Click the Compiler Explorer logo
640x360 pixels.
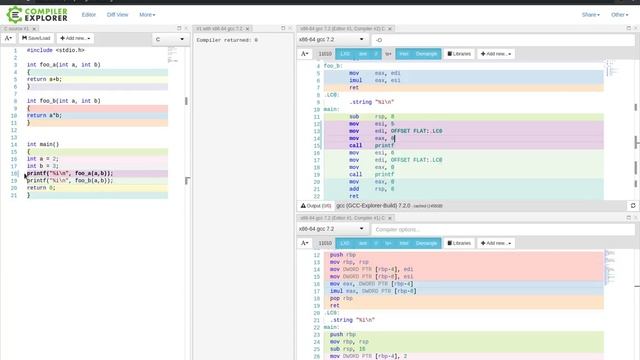point(37,15)
